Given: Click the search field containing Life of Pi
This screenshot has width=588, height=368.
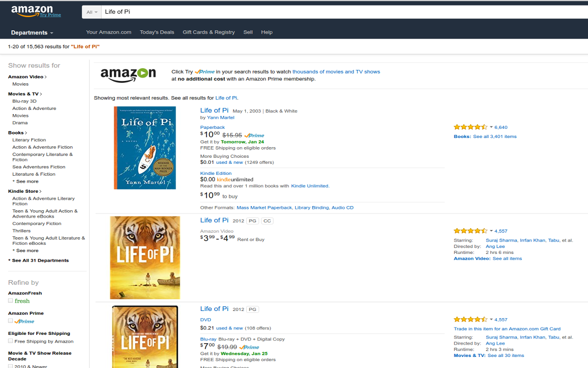Looking at the screenshot, I should tap(322, 12).
